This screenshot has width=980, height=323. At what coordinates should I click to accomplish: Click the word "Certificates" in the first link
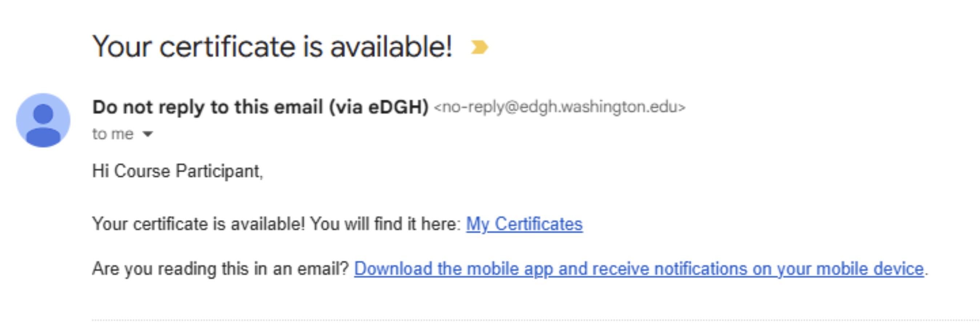click(538, 224)
